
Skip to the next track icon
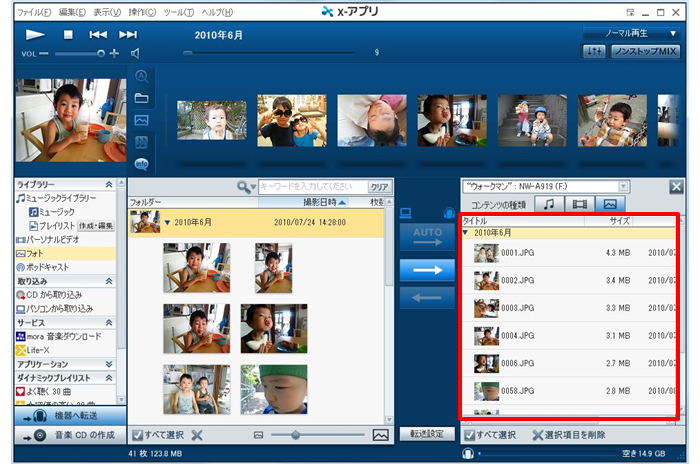point(127,34)
